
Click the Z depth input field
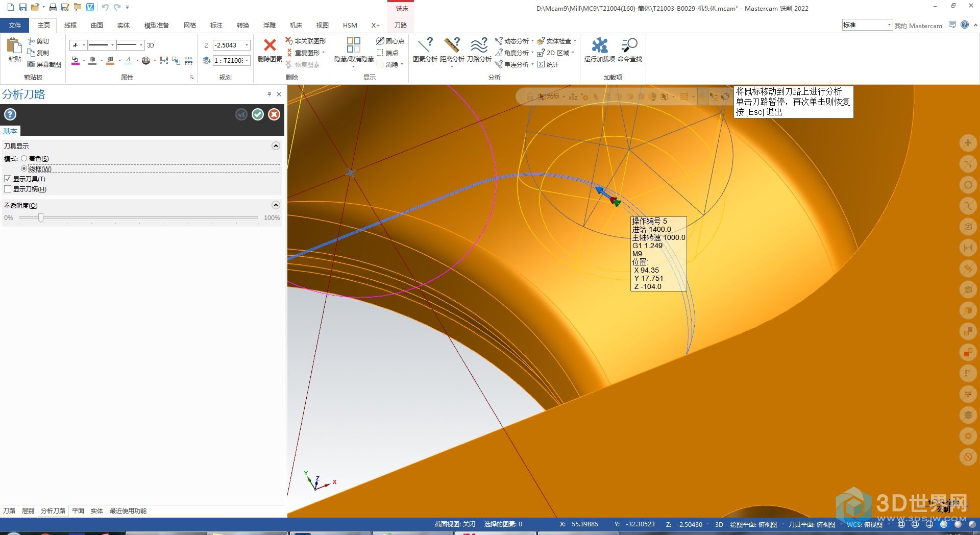tap(228, 45)
